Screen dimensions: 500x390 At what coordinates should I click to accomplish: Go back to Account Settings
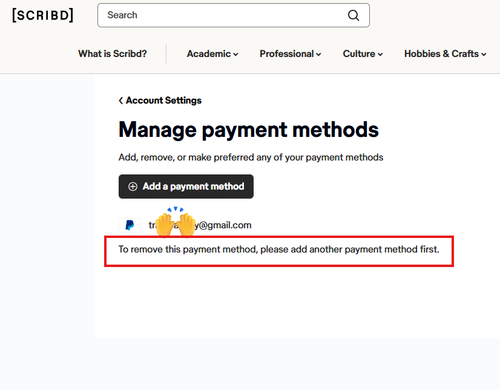[x=160, y=100]
